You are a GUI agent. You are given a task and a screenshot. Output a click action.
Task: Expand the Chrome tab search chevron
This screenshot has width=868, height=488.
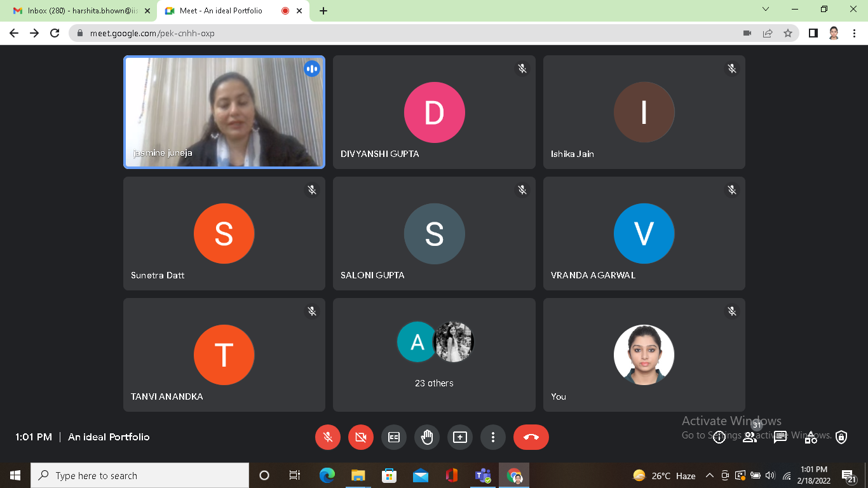point(766,10)
